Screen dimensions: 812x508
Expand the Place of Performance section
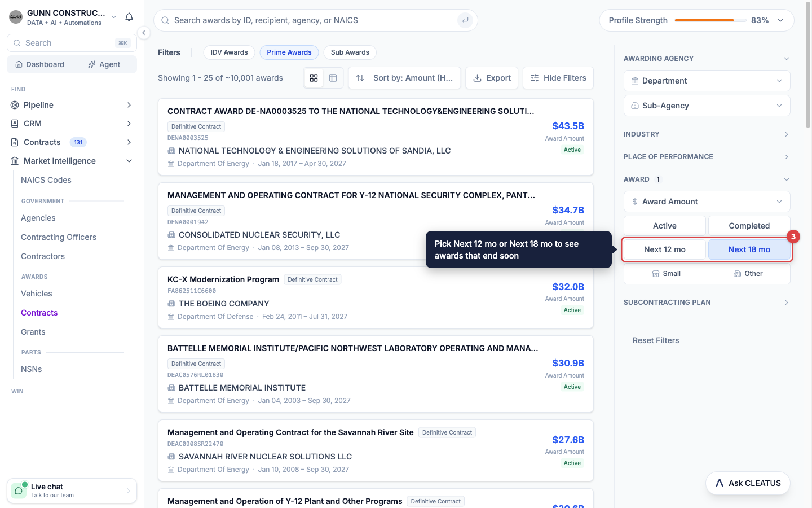pos(707,157)
